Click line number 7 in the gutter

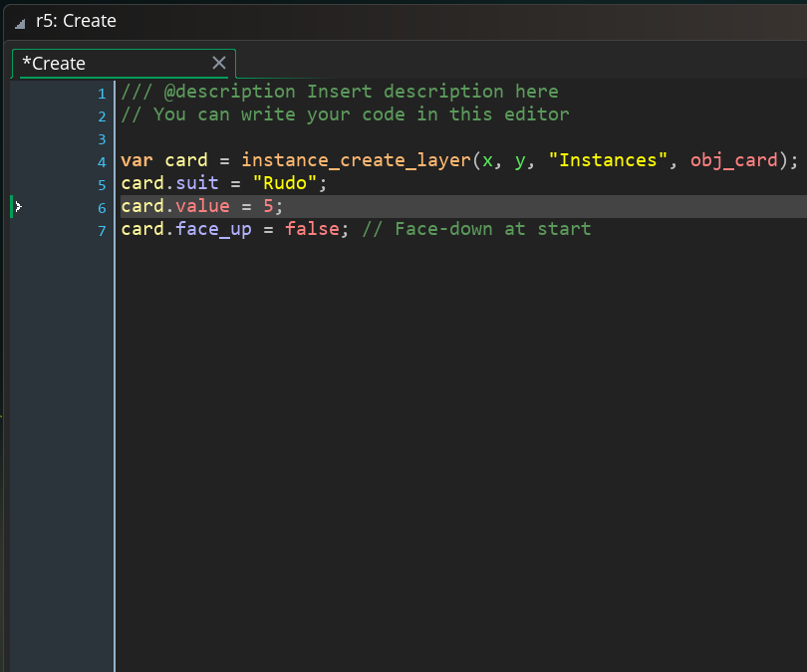coord(102,231)
